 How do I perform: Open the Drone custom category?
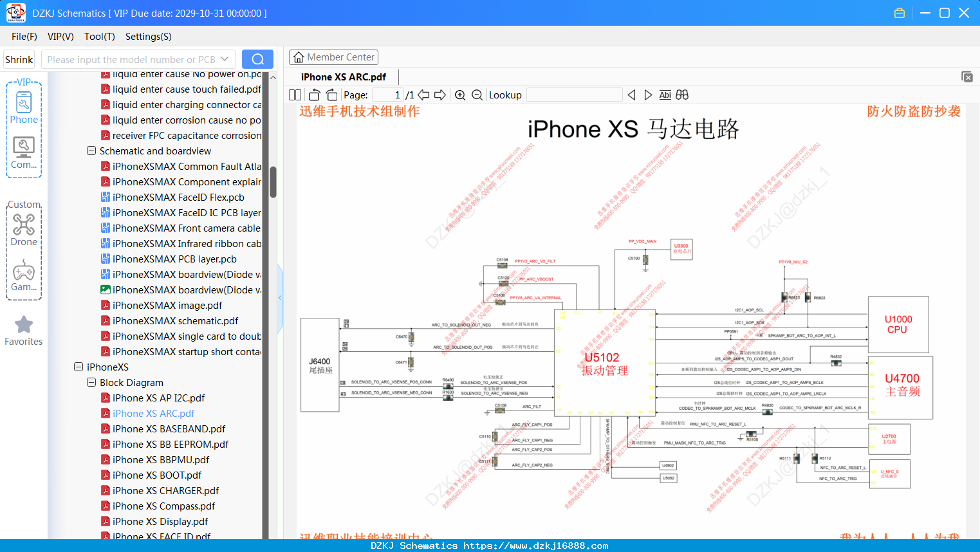pos(24,230)
